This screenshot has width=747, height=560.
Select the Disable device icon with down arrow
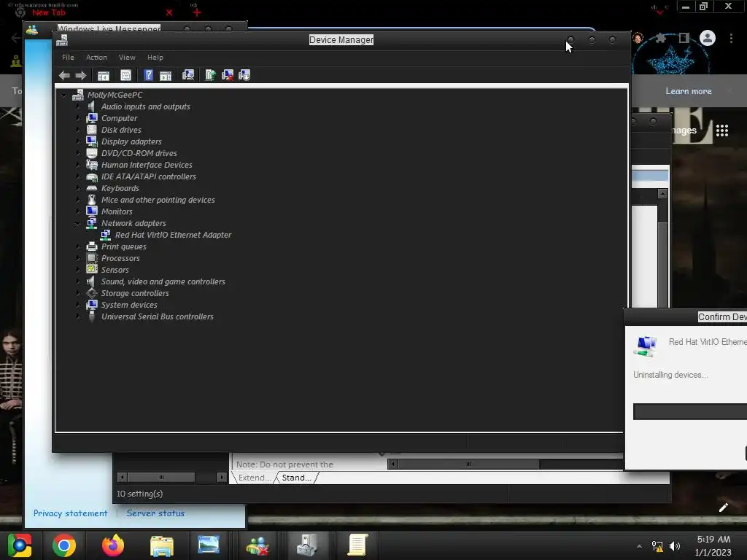[x=244, y=75]
